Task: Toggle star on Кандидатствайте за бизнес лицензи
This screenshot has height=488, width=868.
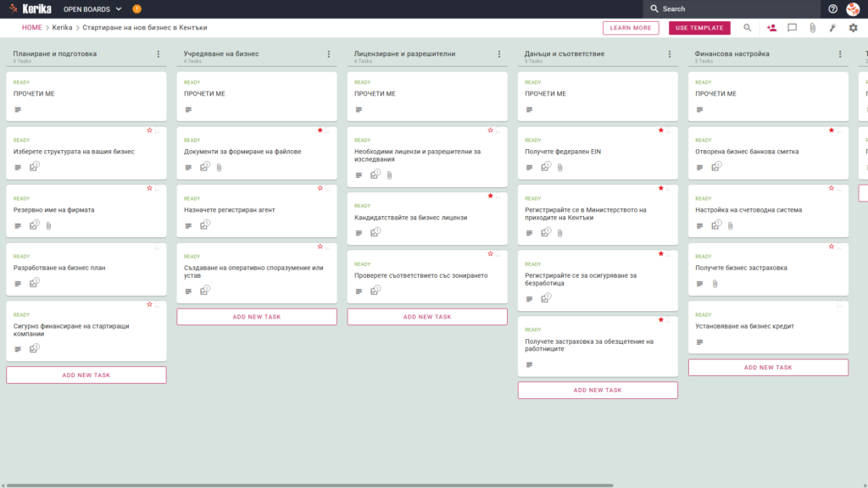Action: (491, 196)
